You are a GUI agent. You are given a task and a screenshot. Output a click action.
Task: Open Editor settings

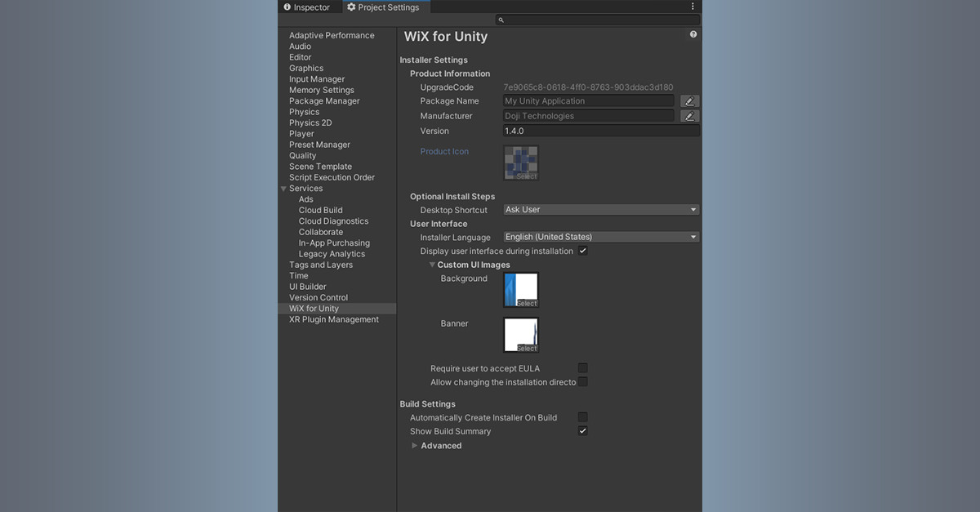pyautogui.click(x=300, y=57)
